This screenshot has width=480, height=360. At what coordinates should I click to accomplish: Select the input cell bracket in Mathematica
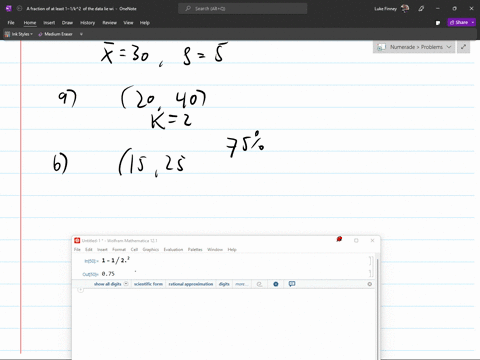(371, 260)
